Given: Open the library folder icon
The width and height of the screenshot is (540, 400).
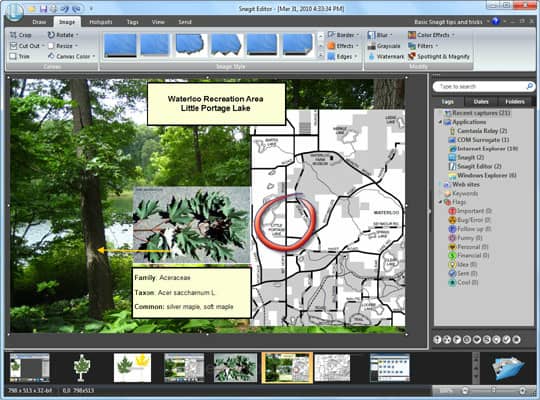Looking at the screenshot, I should (x=508, y=368).
